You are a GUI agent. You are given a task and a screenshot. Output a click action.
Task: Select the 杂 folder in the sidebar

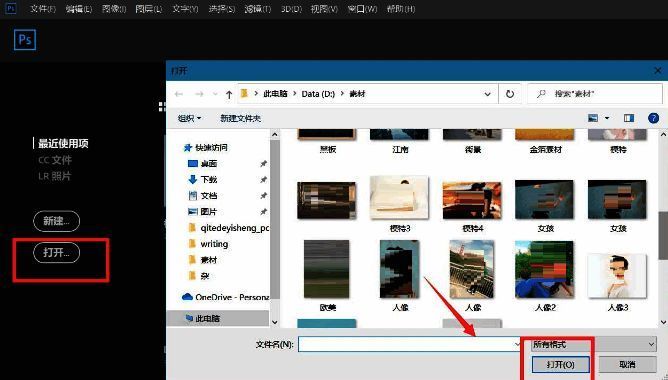(199, 276)
